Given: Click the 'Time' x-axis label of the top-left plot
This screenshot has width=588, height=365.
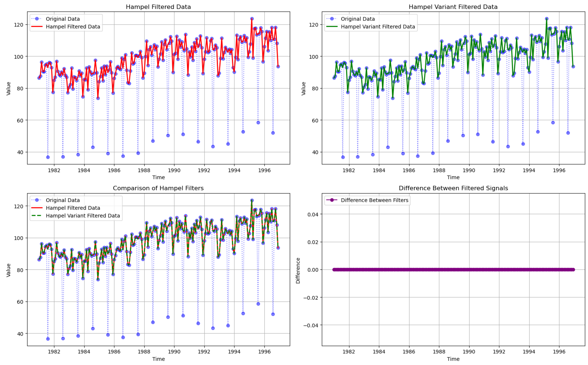Looking at the screenshot, I should click(159, 177).
